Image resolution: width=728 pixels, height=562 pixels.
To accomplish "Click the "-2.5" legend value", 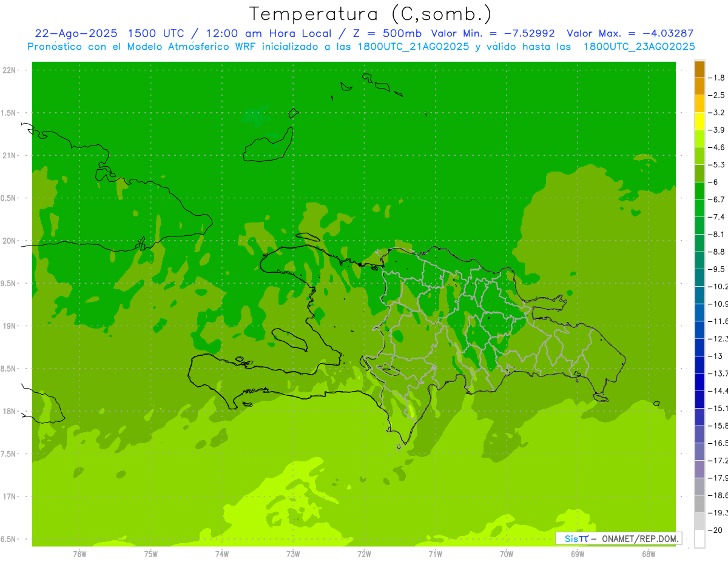I will (x=717, y=95).
